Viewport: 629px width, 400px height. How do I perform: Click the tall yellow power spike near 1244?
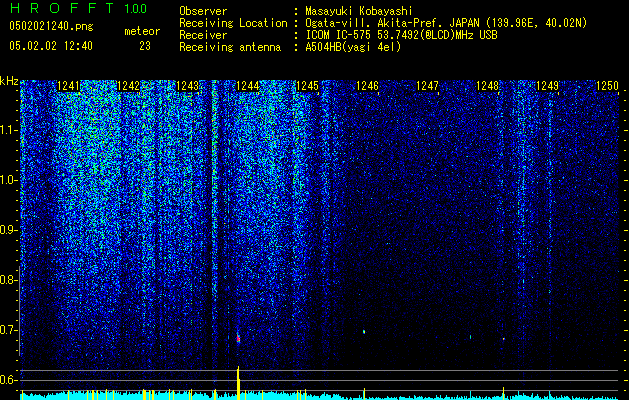[238, 383]
